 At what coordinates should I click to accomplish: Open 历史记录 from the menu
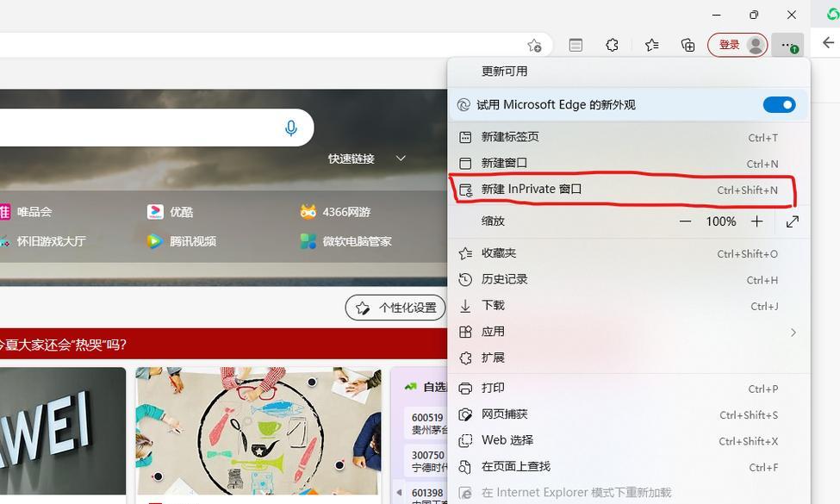(x=629, y=280)
